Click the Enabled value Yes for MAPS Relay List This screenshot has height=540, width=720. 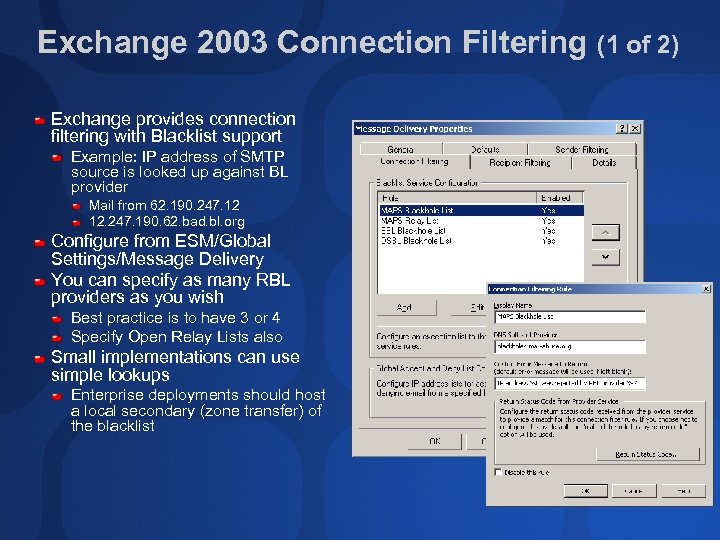click(x=548, y=221)
